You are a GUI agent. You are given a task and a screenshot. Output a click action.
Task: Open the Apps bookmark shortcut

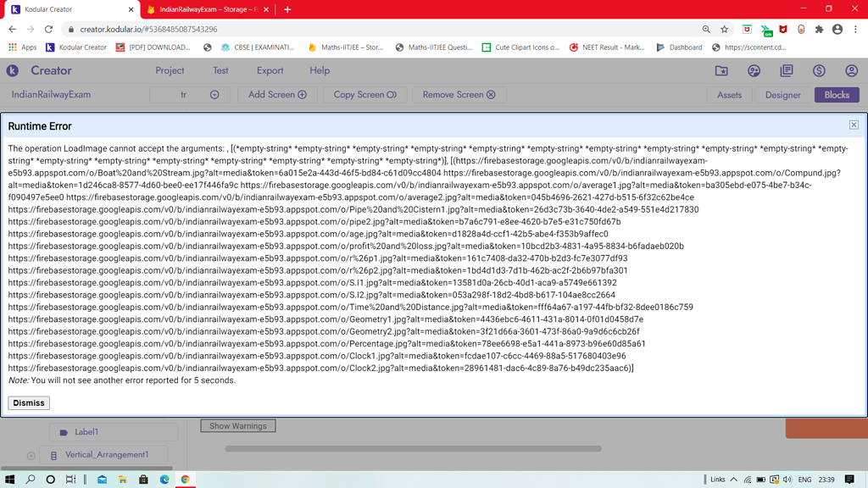[x=23, y=47]
